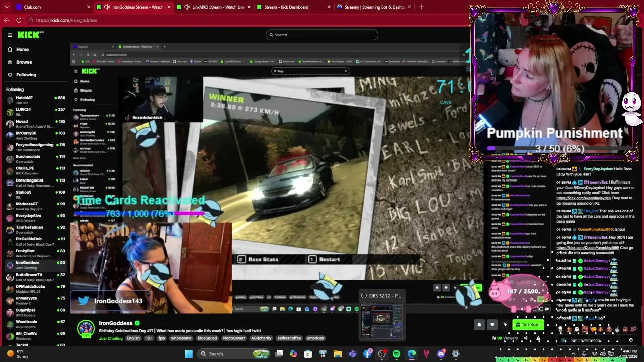The width and height of the screenshot is (644, 362).
Task: Switch to Streamy Streaming Bot tab
Action: (374, 7)
